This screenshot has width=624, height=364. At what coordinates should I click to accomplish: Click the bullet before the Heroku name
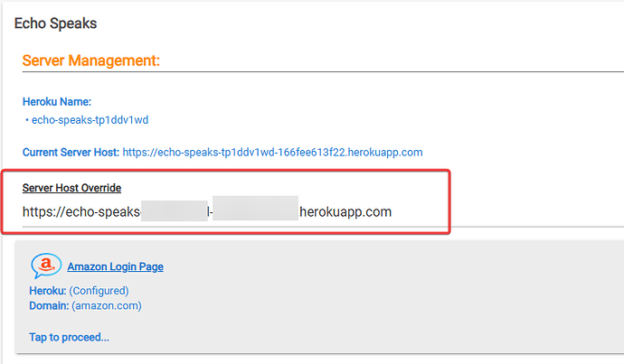pos(27,119)
